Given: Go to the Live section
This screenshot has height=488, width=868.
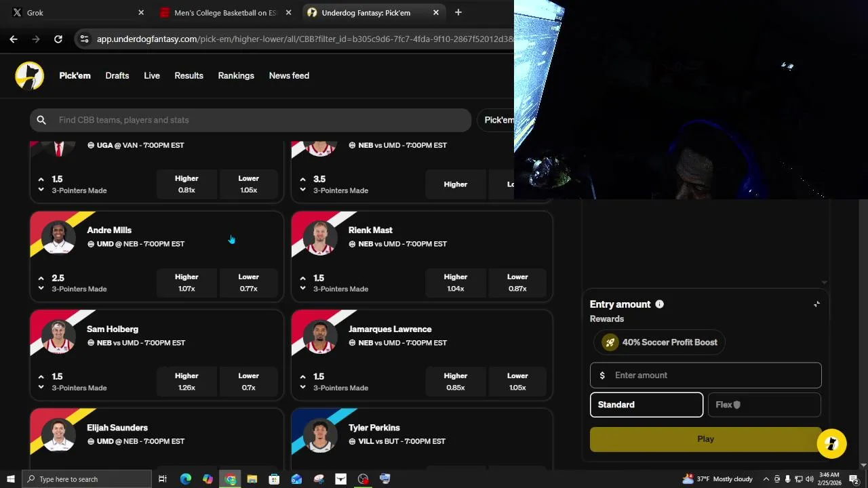Looking at the screenshot, I should (152, 76).
